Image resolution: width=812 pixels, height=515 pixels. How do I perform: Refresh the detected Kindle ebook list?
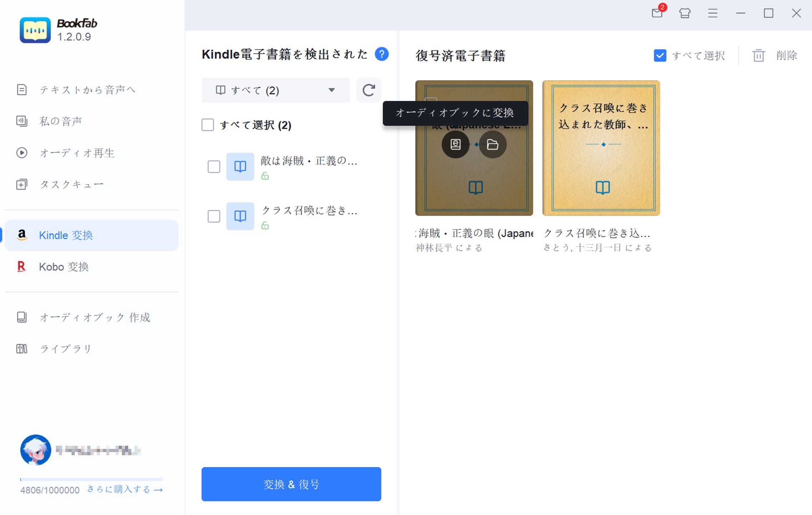368,90
